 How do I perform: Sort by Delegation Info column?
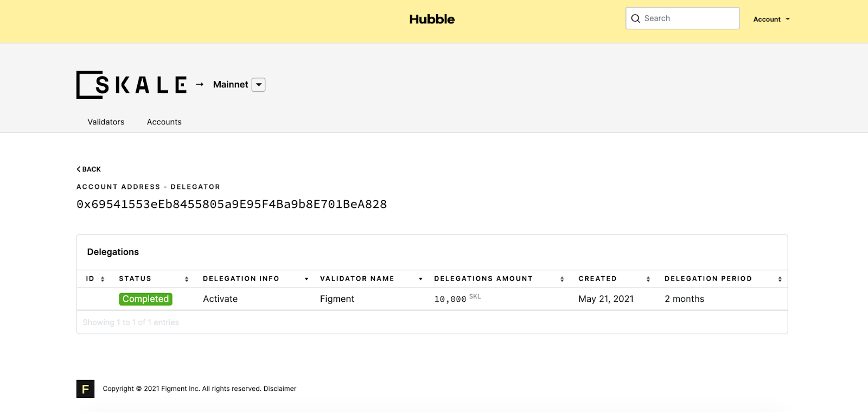[x=256, y=279]
